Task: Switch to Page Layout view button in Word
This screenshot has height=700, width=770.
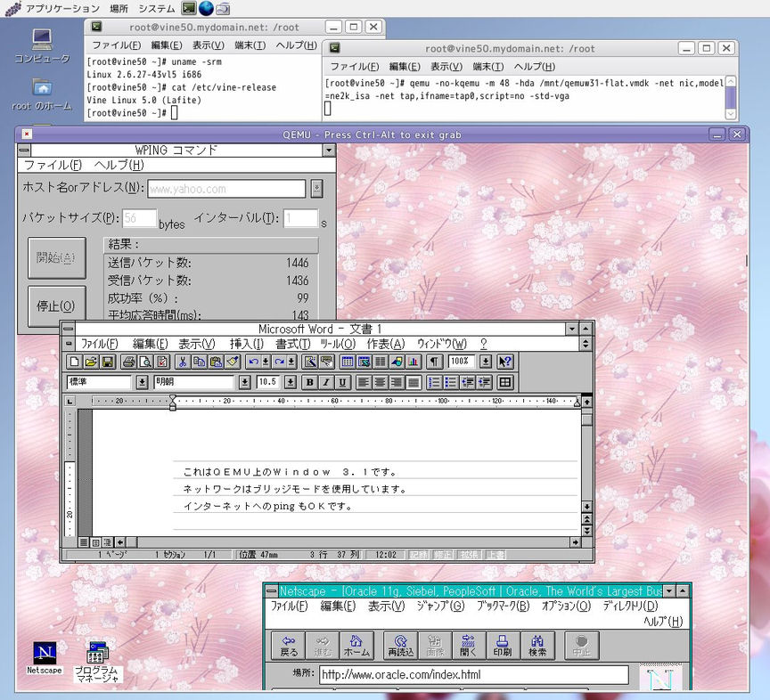Action: coord(95,542)
